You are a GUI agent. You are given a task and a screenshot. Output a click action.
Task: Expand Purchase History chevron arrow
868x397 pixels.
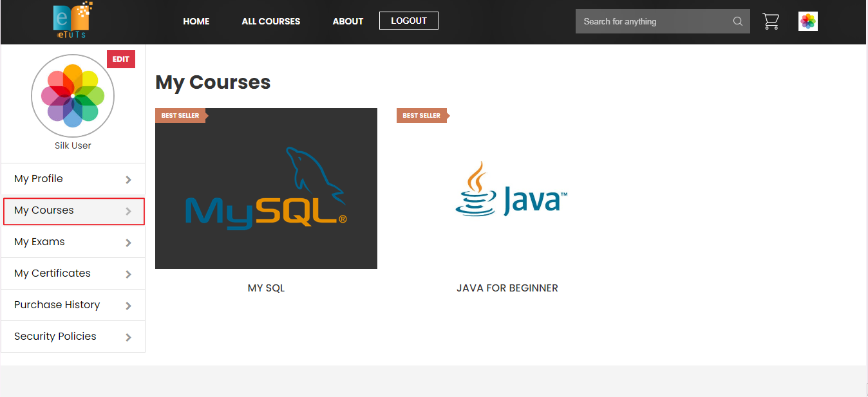129,306
